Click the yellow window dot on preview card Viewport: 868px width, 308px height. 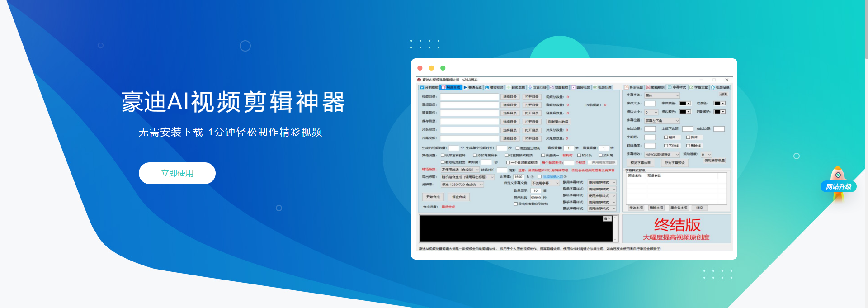[431, 68]
